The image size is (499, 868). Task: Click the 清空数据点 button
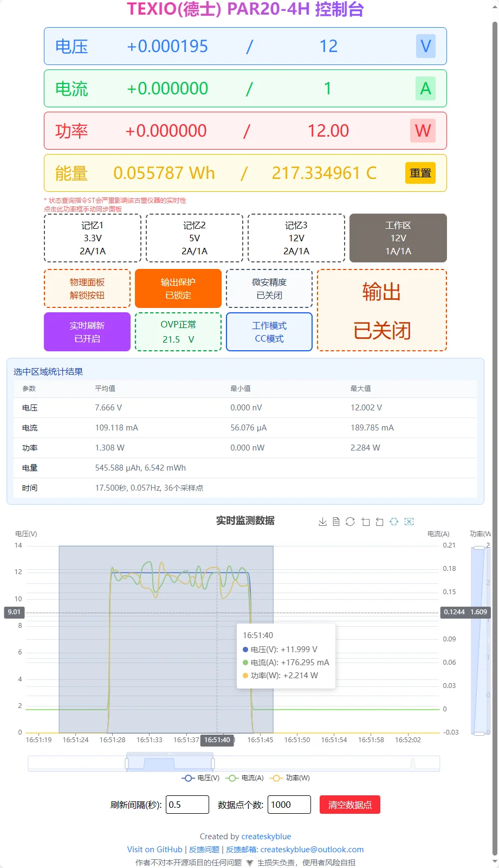pyautogui.click(x=350, y=805)
